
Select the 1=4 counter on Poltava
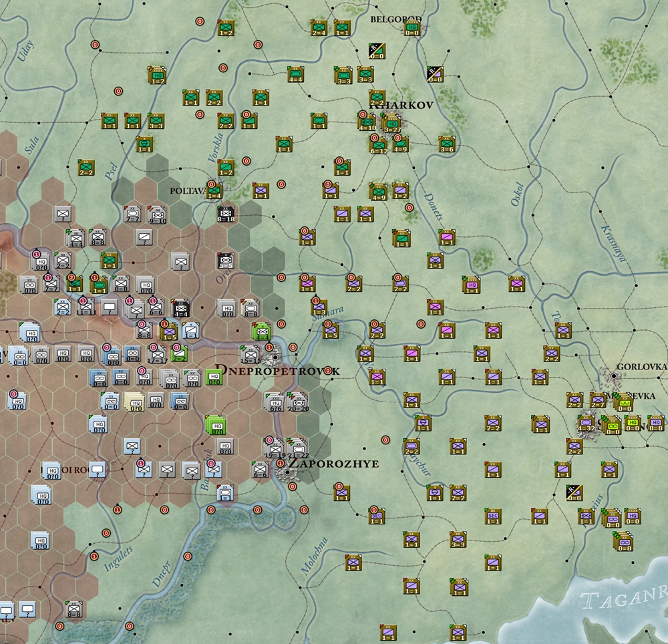(x=214, y=191)
